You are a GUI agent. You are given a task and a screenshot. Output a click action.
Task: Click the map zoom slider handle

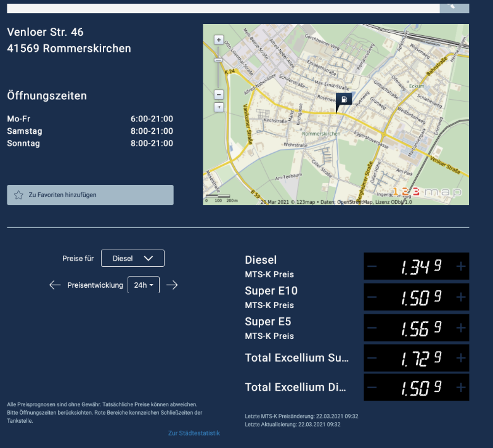click(x=218, y=60)
